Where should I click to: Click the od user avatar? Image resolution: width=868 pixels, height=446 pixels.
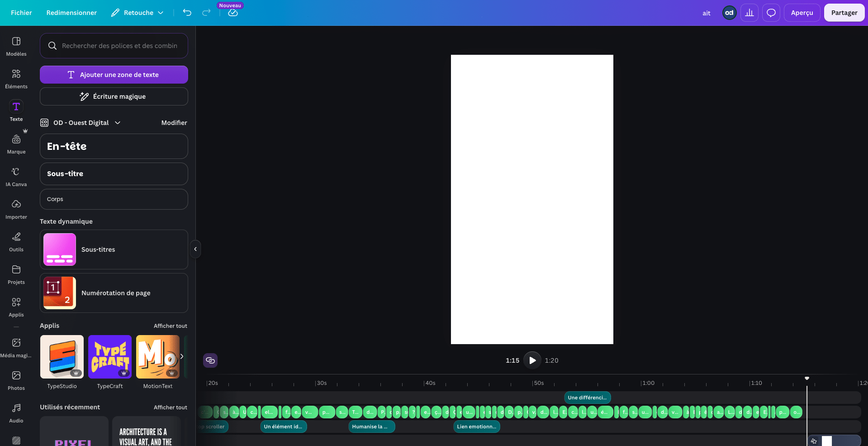(729, 13)
